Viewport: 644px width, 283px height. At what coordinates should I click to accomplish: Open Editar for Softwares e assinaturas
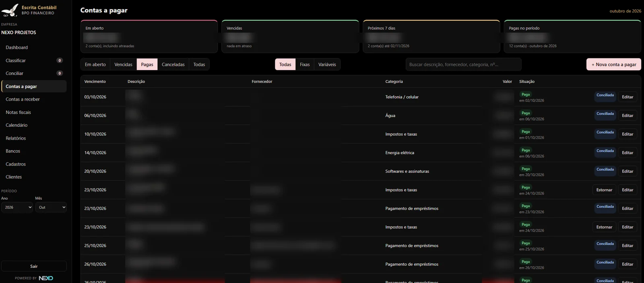coord(627,171)
